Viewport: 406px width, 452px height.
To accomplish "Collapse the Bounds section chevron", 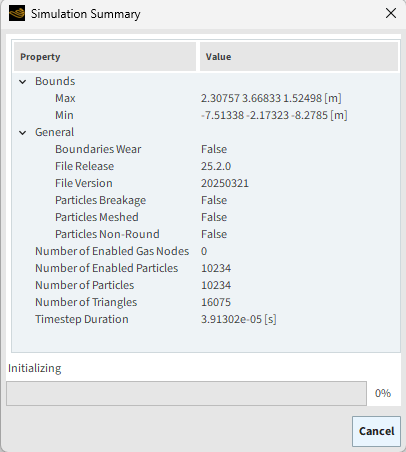I will point(23,81).
